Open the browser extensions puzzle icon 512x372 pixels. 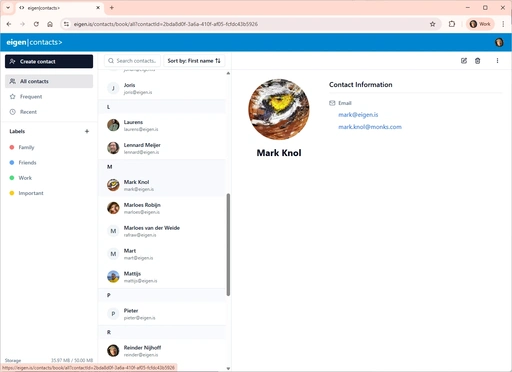pyautogui.click(x=452, y=24)
